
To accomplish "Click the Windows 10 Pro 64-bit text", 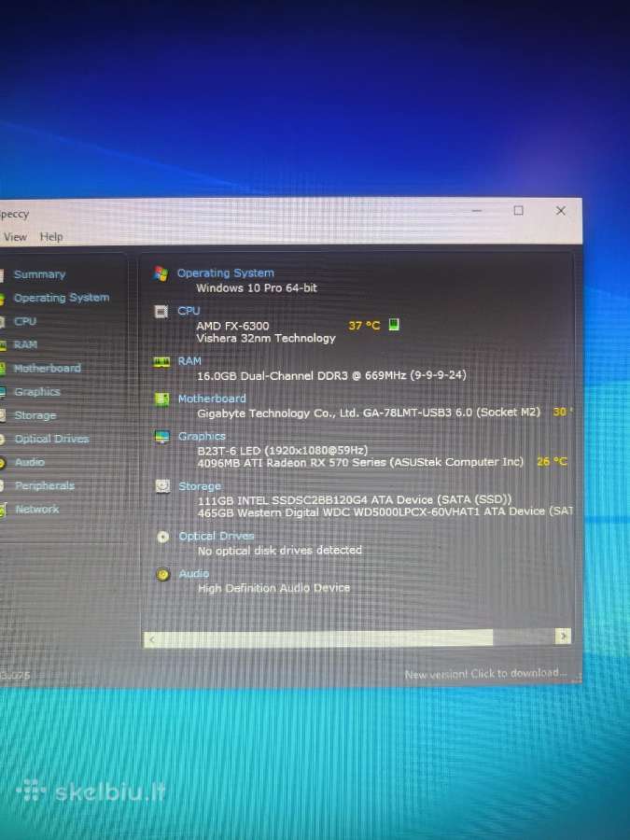I will coord(257,288).
